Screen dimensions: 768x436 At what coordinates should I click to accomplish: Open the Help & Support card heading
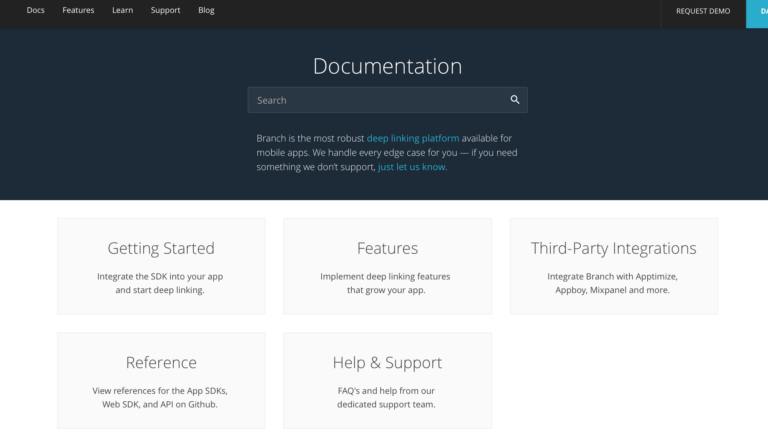tap(387, 362)
